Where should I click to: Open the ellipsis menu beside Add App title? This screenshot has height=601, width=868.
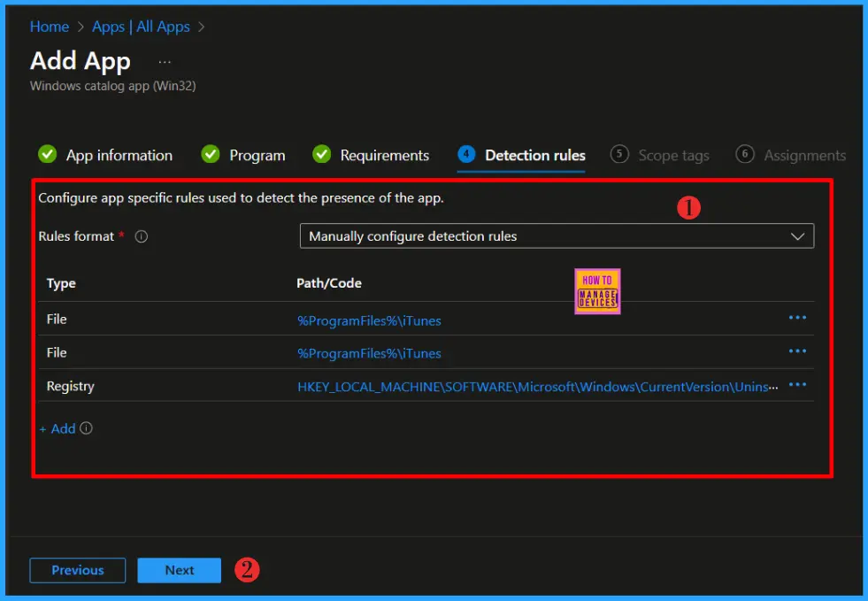pos(165,62)
